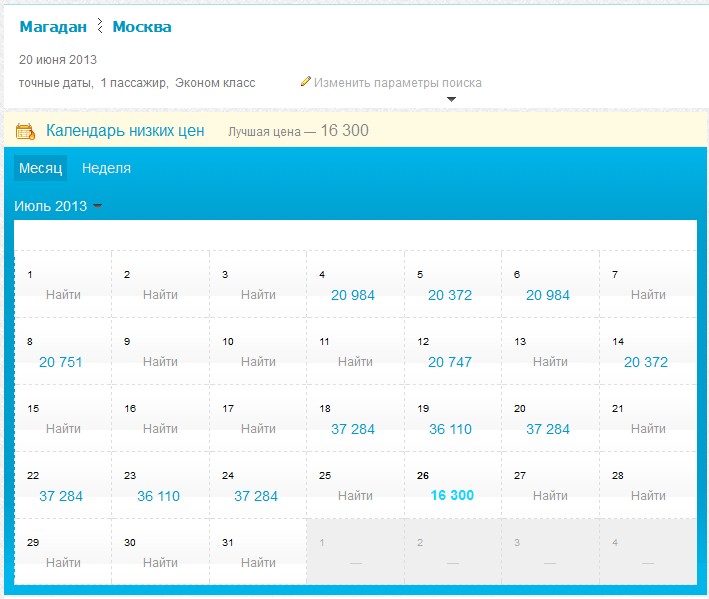Click Найти for July 31

pos(258,562)
